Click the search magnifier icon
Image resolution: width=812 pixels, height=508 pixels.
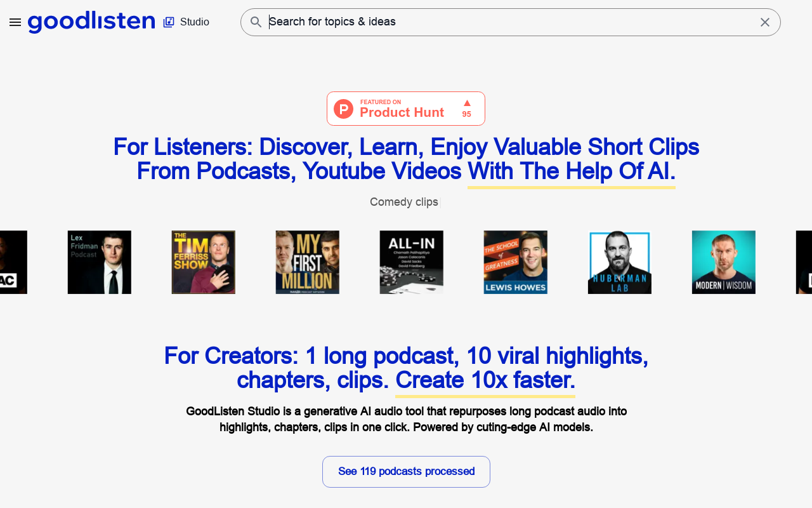(256, 22)
